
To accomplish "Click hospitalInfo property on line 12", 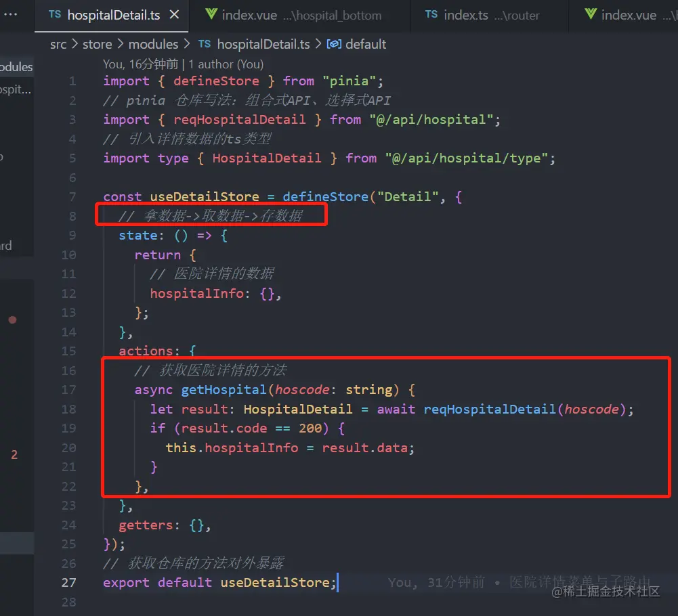I will [x=196, y=294].
